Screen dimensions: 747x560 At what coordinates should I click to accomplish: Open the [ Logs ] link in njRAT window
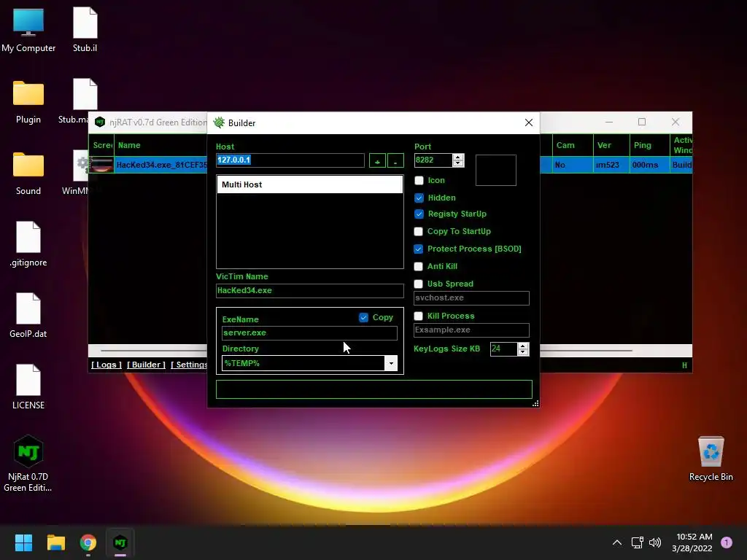(x=107, y=365)
